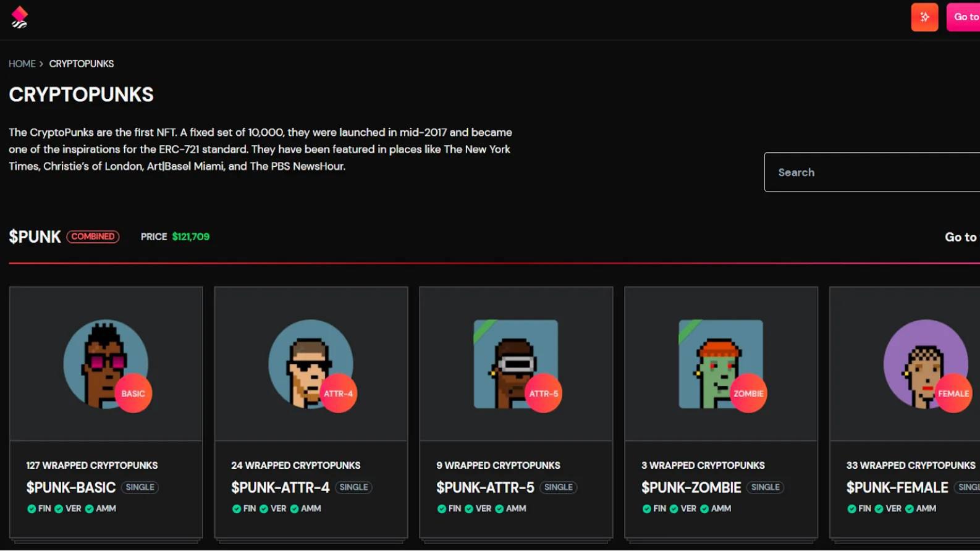Click the 33 WRAPPED CRYPTOPUNKS text
Screen dimensions: 980x551
click(911, 466)
